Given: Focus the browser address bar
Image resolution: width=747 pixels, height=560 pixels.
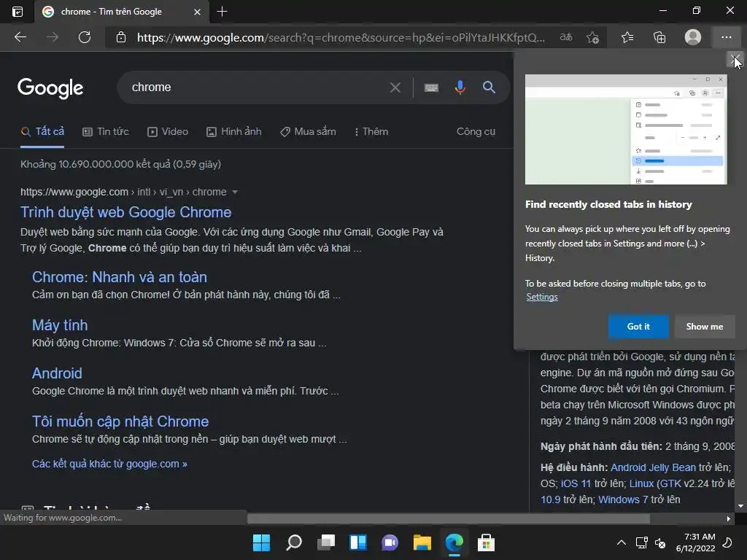Looking at the screenshot, I should coord(341,37).
